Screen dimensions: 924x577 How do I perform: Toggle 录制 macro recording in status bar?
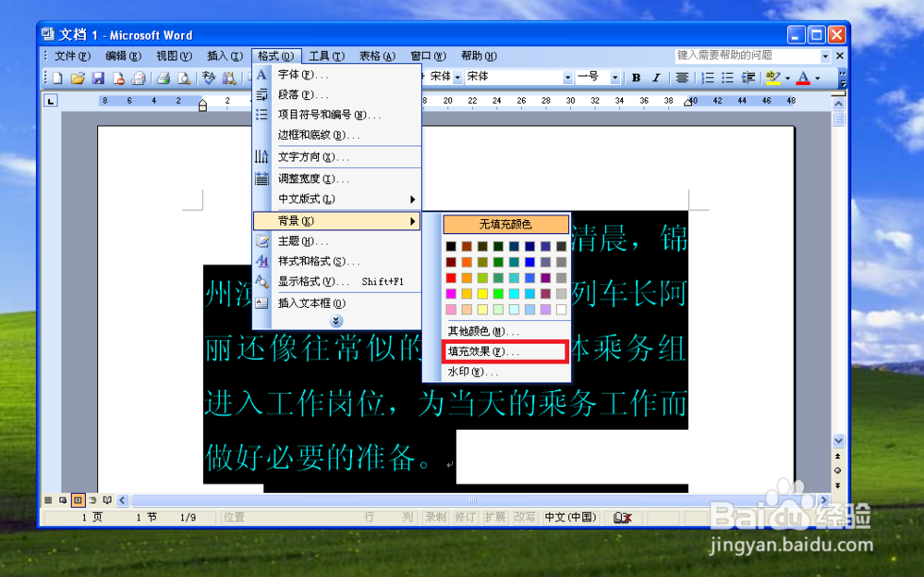tap(435, 518)
